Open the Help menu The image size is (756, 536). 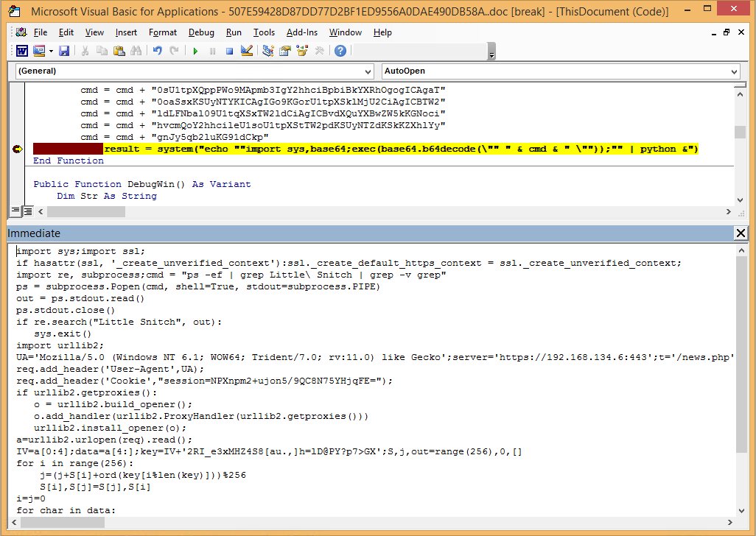tap(382, 32)
